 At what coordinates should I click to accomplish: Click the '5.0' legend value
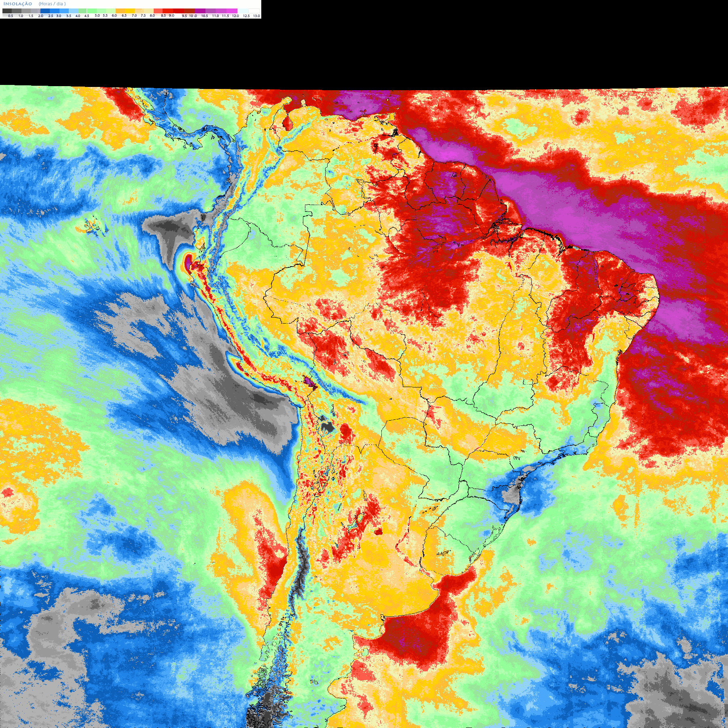click(97, 15)
